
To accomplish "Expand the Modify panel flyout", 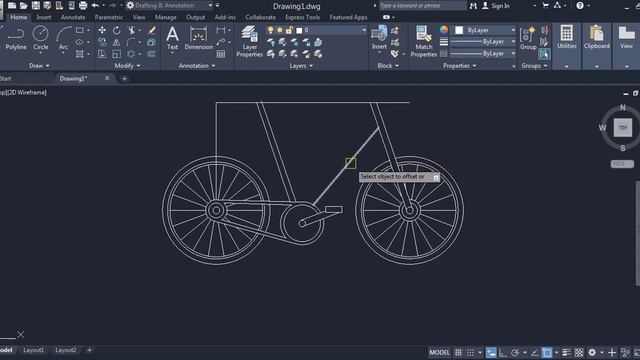I will coord(127,66).
